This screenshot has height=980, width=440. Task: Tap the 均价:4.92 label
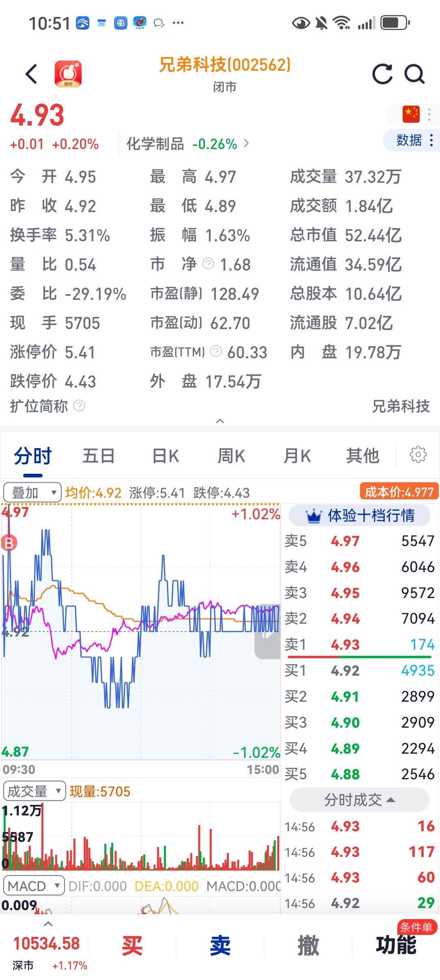click(x=93, y=492)
